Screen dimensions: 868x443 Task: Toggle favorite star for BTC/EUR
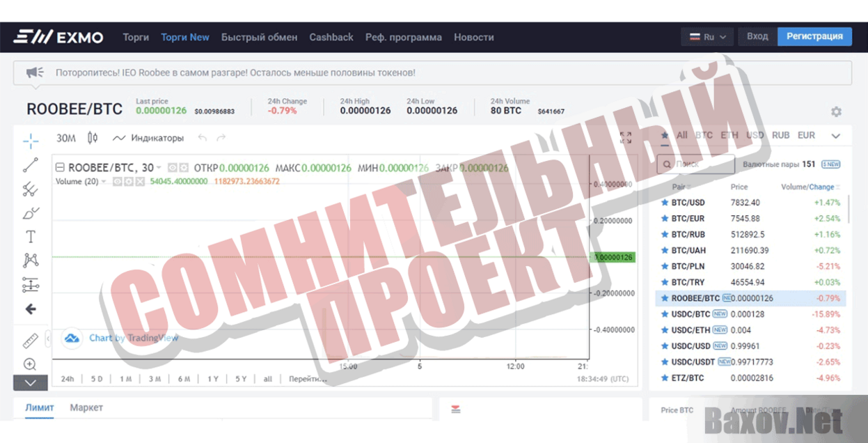664,219
